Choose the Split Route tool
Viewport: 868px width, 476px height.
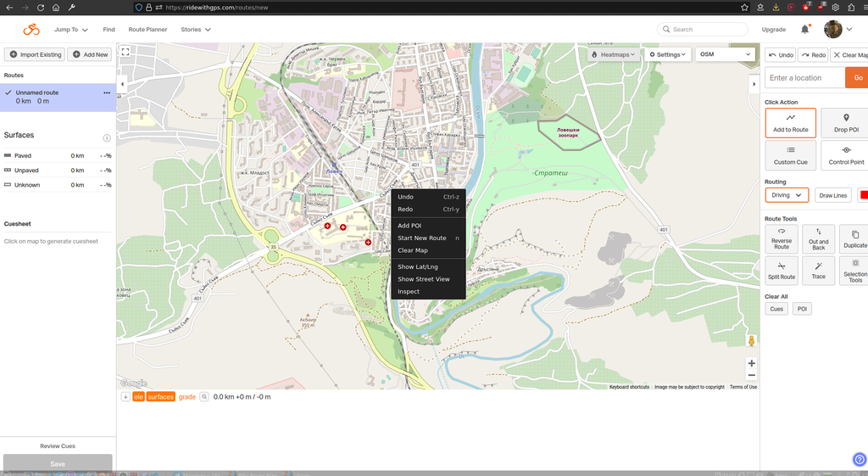782,271
